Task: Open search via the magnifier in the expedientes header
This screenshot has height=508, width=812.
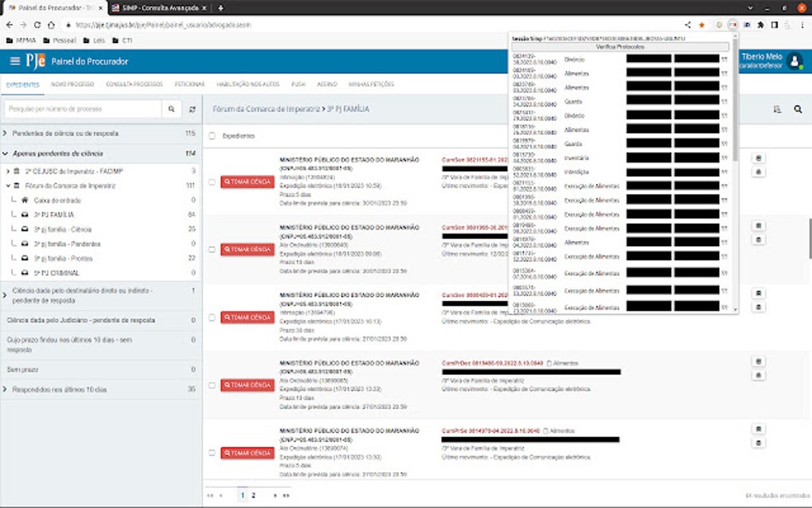Action: click(798, 107)
